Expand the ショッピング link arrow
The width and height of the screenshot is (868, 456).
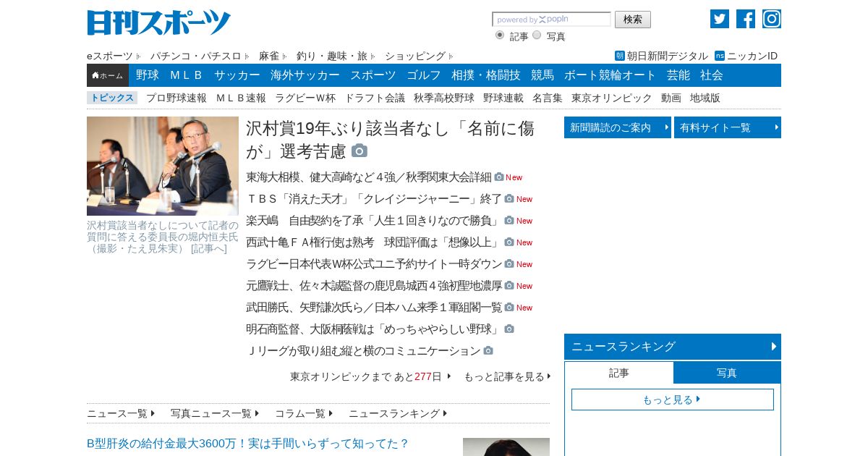[451, 56]
